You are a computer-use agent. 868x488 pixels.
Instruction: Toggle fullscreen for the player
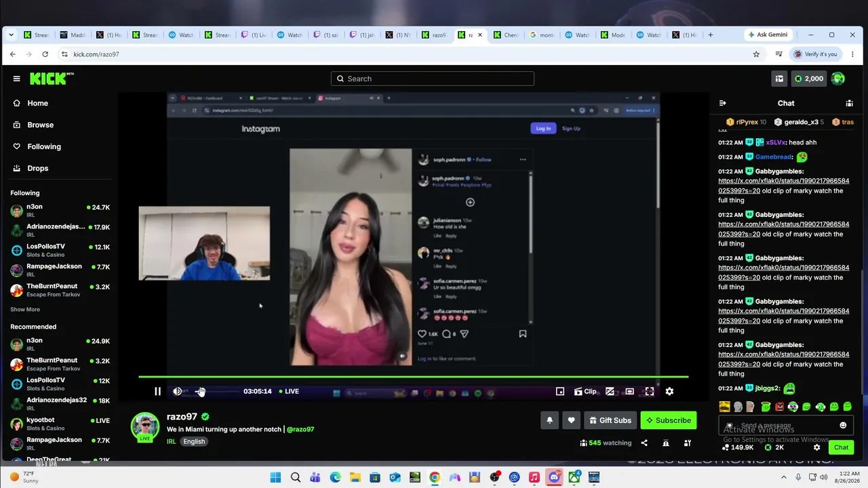click(x=649, y=391)
